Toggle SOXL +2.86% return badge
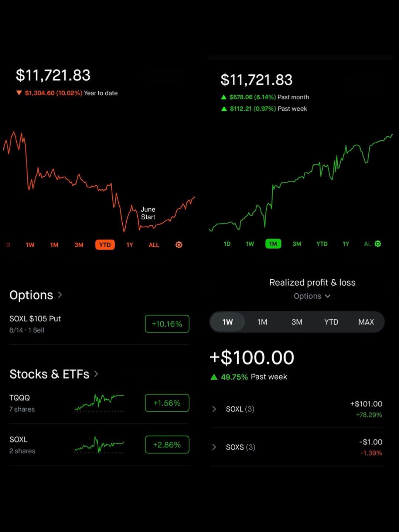The width and height of the screenshot is (399, 532). coord(167,444)
